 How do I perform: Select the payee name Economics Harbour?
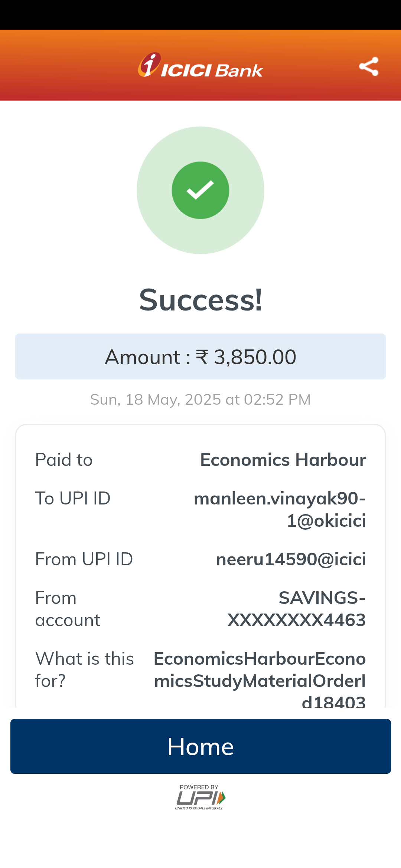[283, 460]
